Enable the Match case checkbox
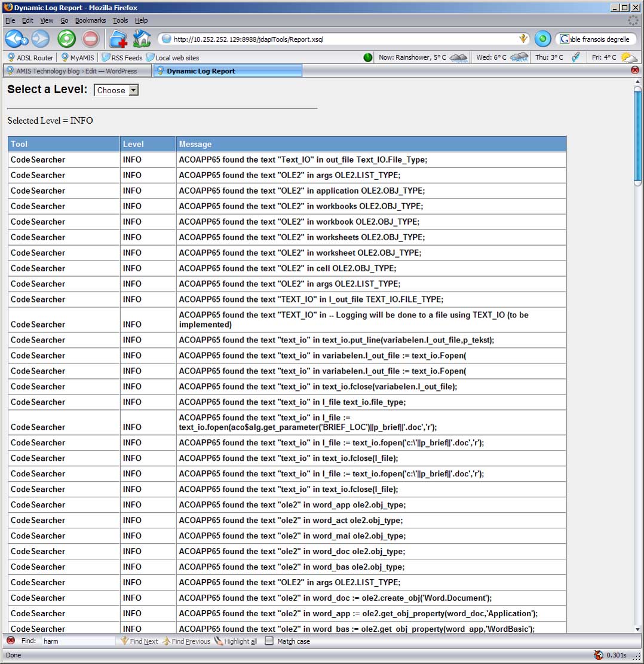Image resolution: width=644 pixels, height=664 pixels. click(269, 641)
